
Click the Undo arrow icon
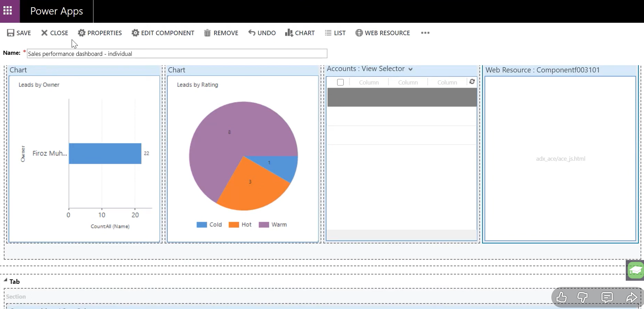[x=252, y=33]
